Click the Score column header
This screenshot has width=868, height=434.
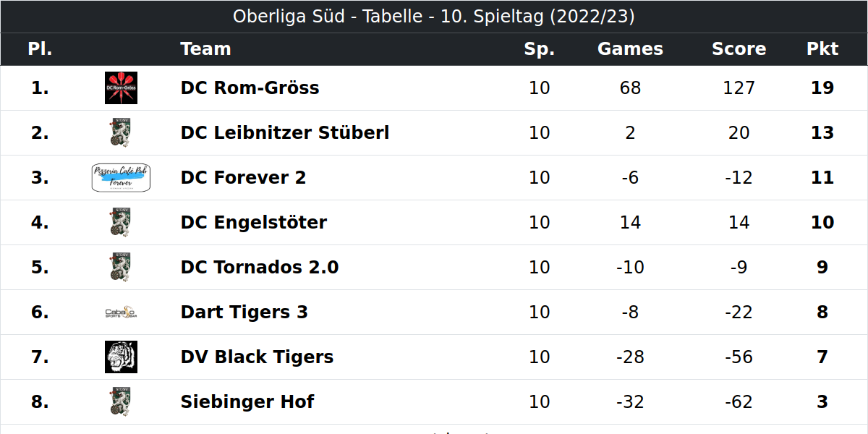coord(739,48)
